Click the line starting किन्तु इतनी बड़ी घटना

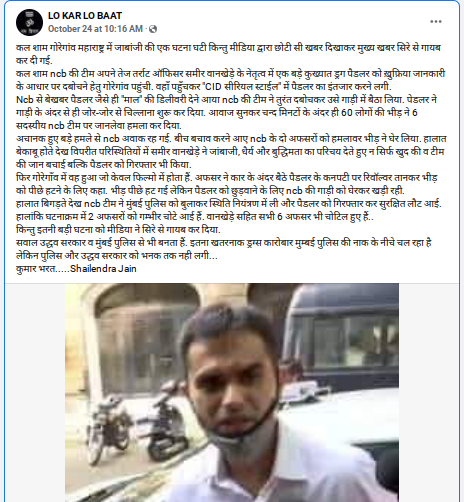click(118, 230)
